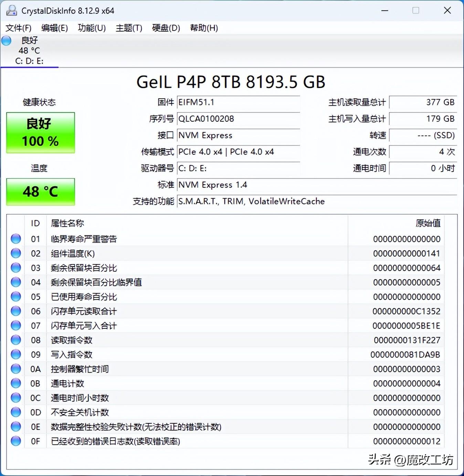Click the standard field NVM Express 1.4
This screenshot has height=476, width=464.
click(x=317, y=185)
